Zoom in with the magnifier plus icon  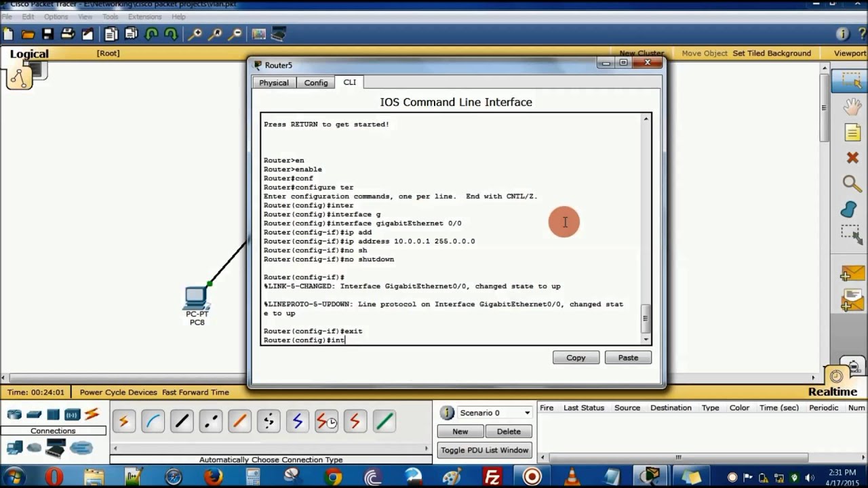coord(195,34)
